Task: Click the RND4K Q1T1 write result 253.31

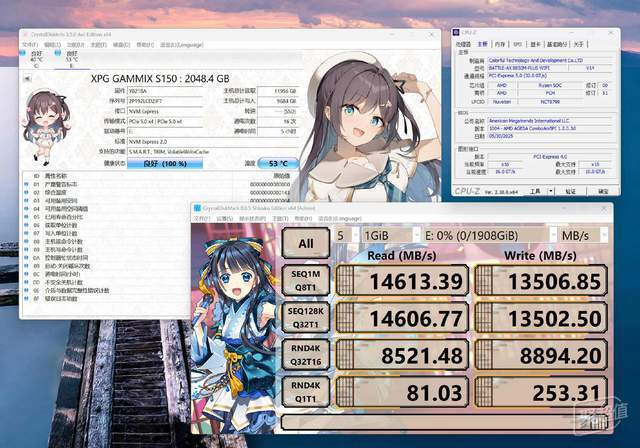Action: coord(541,392)
